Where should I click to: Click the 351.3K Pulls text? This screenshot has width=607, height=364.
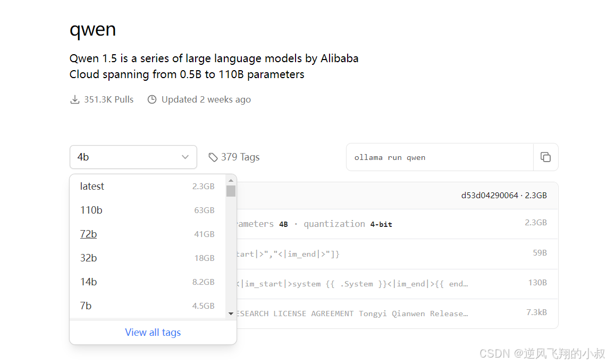pyautogui.click(x=109, y=99)
